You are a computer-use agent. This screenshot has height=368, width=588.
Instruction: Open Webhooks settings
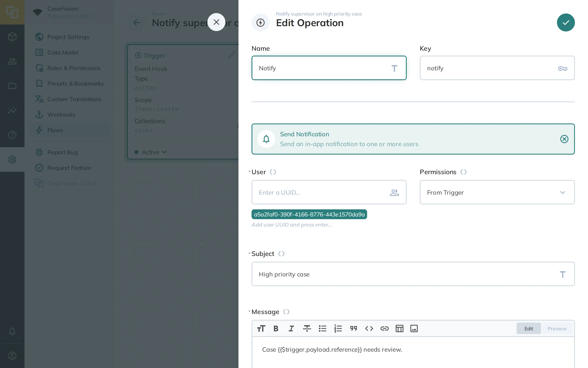tap(69, 114)
